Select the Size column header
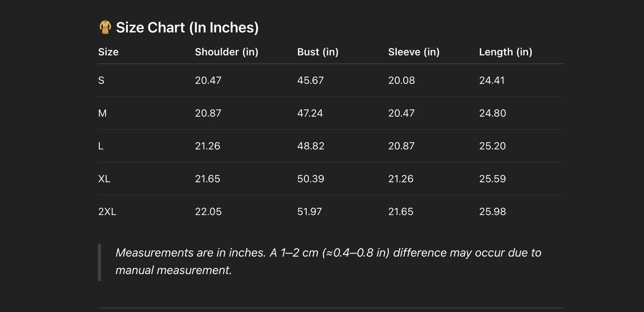The width and height of the screenshot is (644, 312). [x=108, y=52]
